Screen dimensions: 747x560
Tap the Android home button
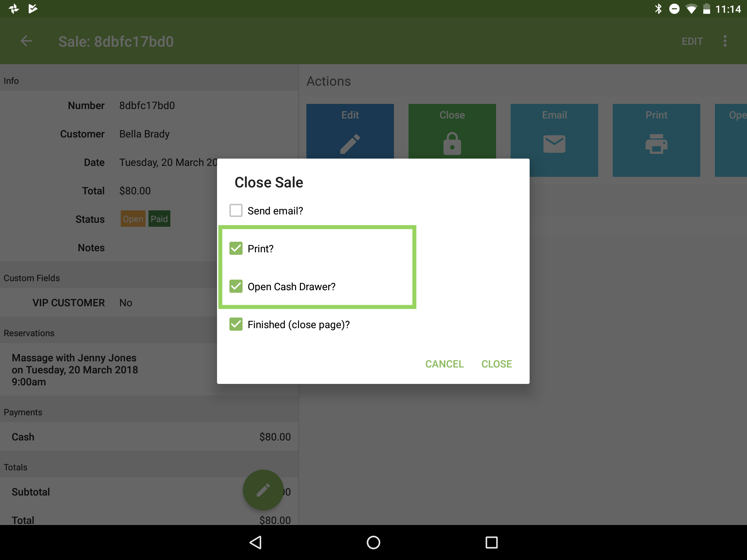click(373, 542)
